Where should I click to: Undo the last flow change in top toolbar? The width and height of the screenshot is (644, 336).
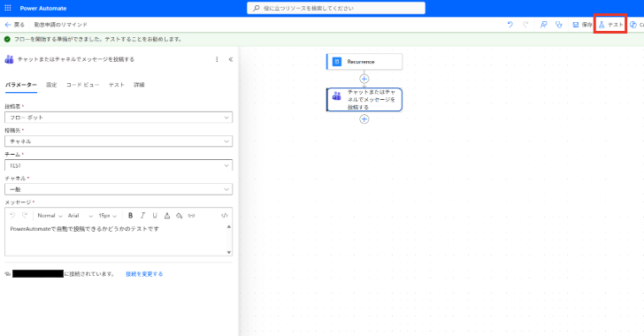[510, 25]
